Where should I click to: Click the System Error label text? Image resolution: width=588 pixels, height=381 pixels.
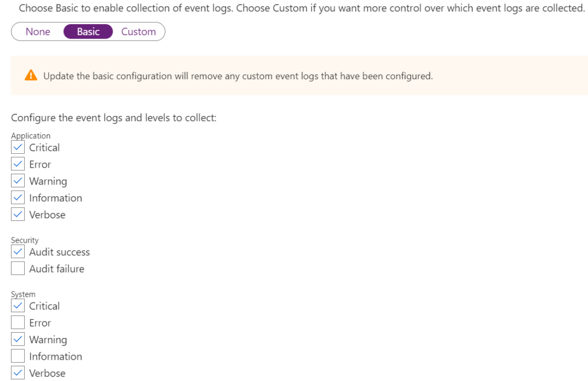click(40, 323)
